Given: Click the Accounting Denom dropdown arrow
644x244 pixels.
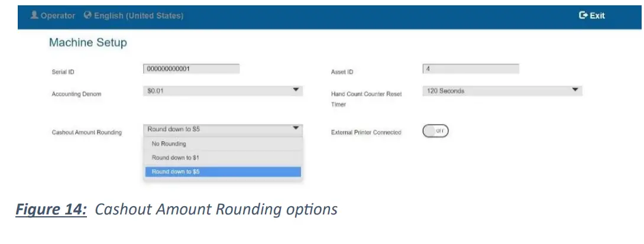Looking at the screenshot, I should point(296,90).
